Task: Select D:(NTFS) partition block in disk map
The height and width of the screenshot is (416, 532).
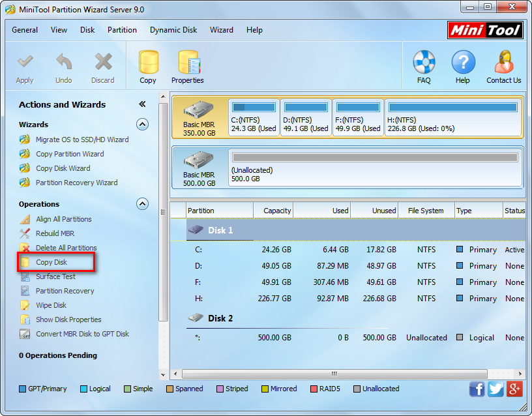Action: coord(306,117)
